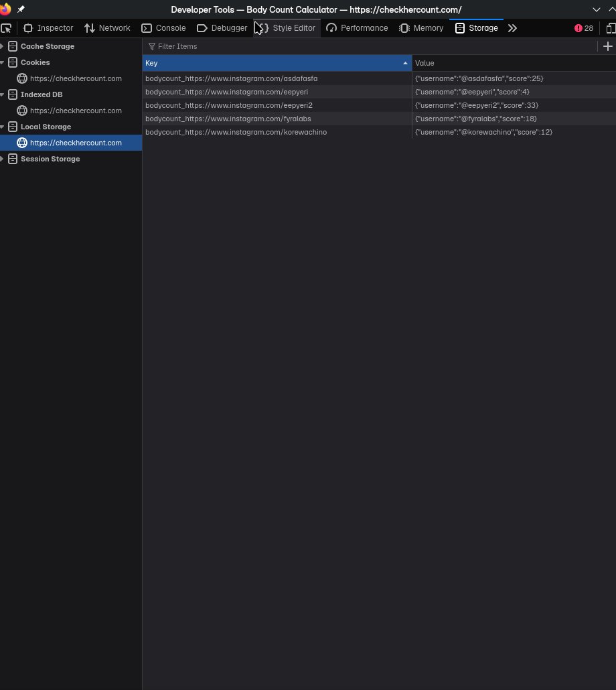Select the bodycount eepyeri key
Image resolution: width=616 pixels, height=690 pixels.
tap(227, 92)
